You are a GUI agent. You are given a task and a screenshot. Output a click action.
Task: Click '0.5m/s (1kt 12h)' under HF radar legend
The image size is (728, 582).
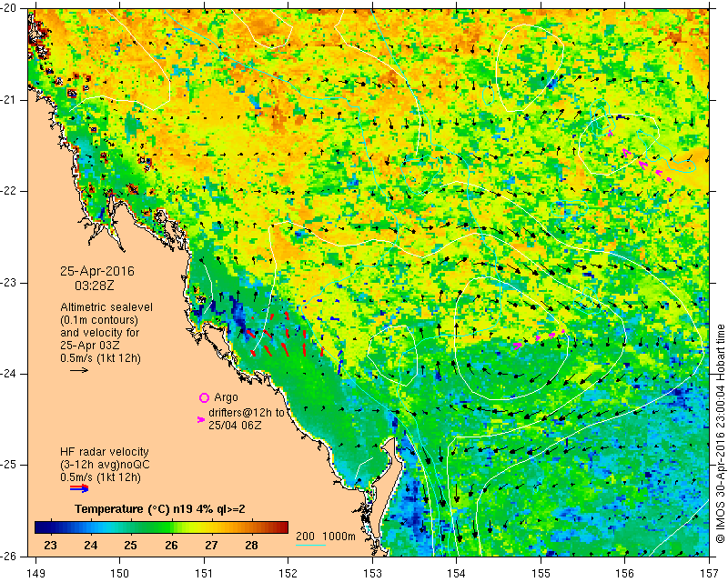tap(100, 477)
